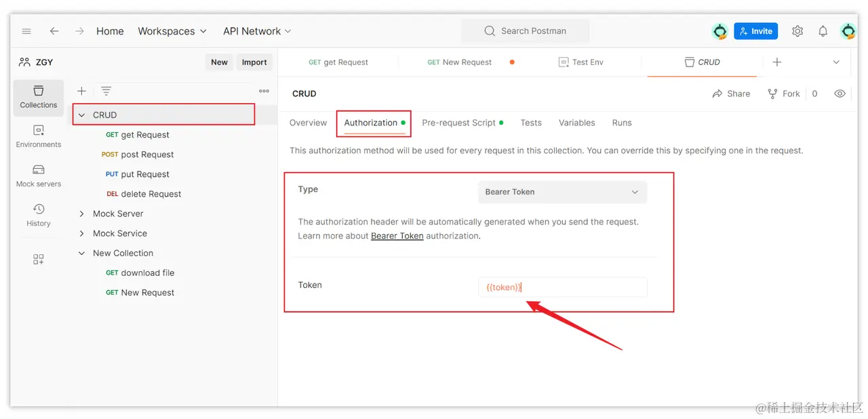Image resolution: width=868 pixels, height=419 pixels.
Task: Open the Workspaces dropdown
Action: tap(172, 31)
